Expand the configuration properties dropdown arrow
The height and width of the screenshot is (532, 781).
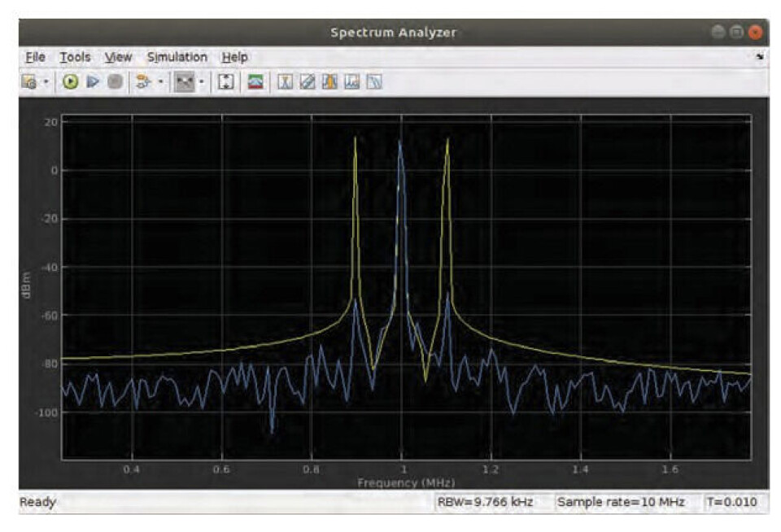click(x=46, y=81)
